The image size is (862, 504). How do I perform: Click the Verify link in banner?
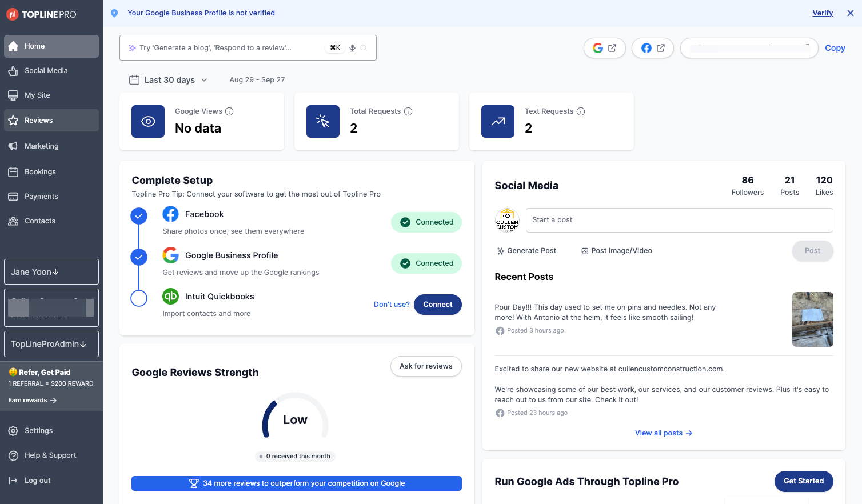823,13
